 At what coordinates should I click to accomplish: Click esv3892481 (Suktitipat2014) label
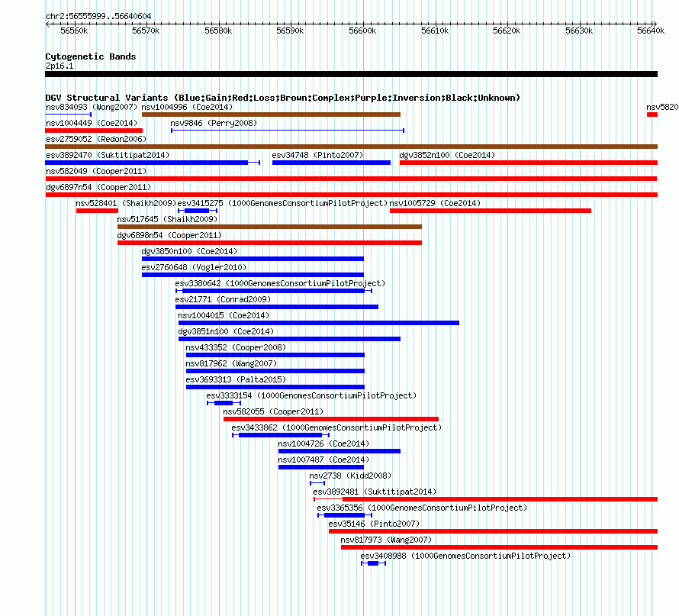click(x=375, y=492)
